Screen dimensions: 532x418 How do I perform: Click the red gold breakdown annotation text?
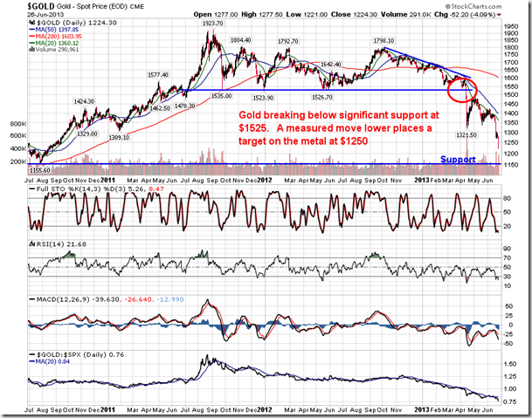[x=339, y=127]
